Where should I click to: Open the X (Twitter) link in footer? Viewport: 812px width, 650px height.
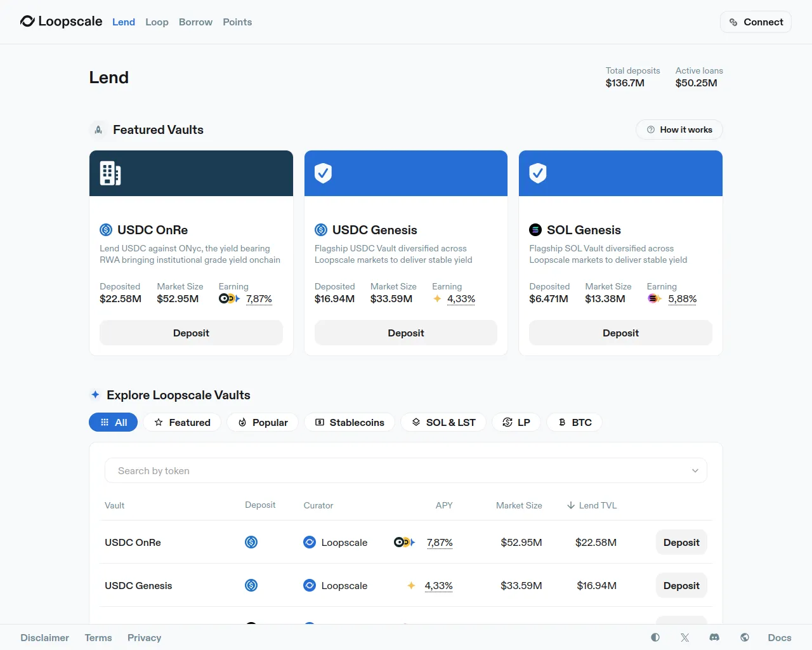pos(684,637)
